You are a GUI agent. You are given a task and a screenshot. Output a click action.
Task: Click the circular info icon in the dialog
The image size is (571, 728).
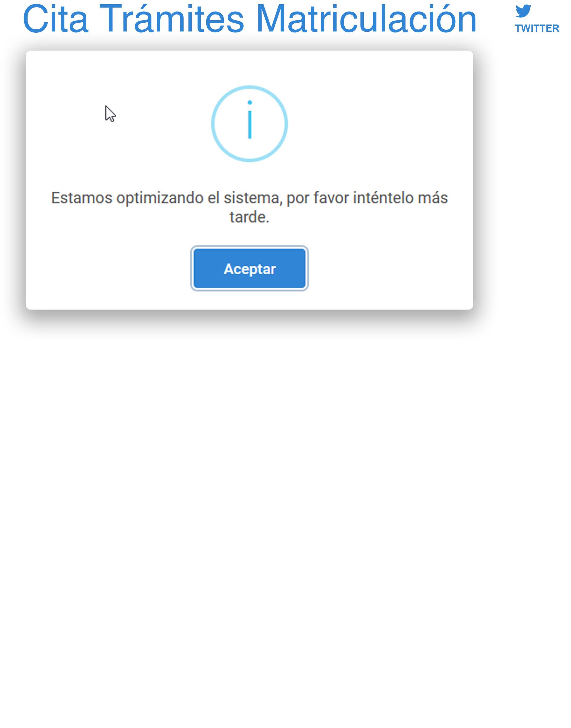249,124
